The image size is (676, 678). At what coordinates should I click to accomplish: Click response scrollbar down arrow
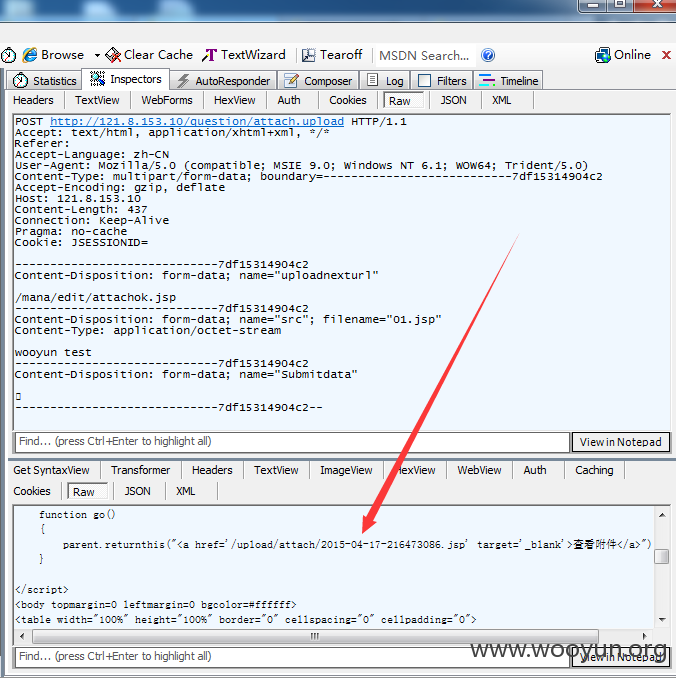[662, 620]
